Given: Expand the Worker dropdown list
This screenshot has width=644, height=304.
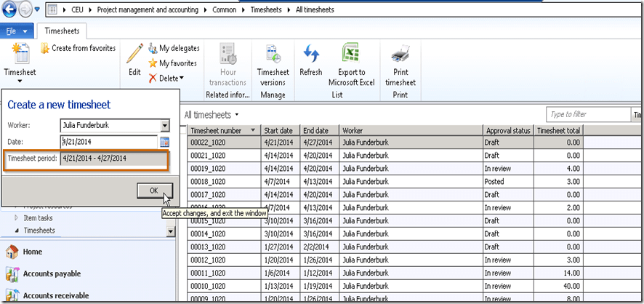Looking at the screenshot, I should point(164,126).
